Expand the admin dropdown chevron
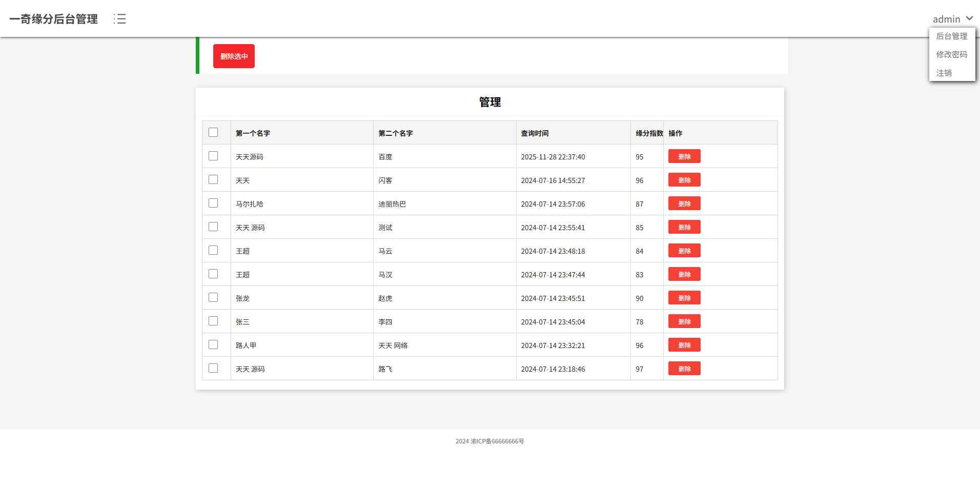Screen dimensions: 980x489 point(969,18)
